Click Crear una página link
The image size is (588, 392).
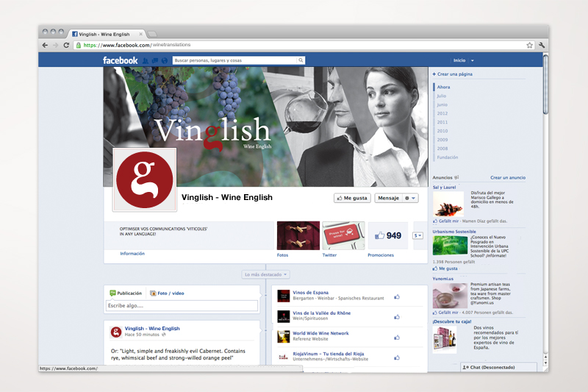click(x=452, y=74)
